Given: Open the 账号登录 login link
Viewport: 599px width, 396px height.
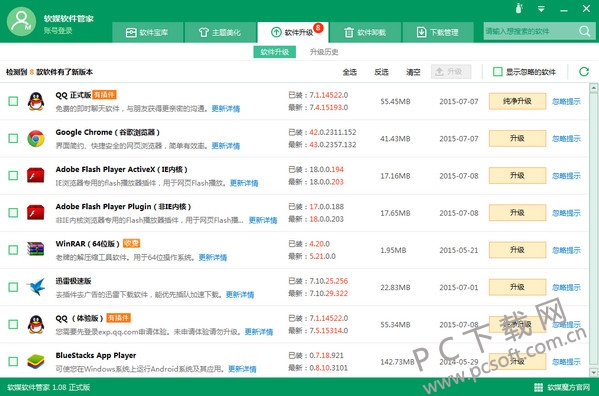Looking at the screenshot, I should pyautogui.click(x=58, y=31).
